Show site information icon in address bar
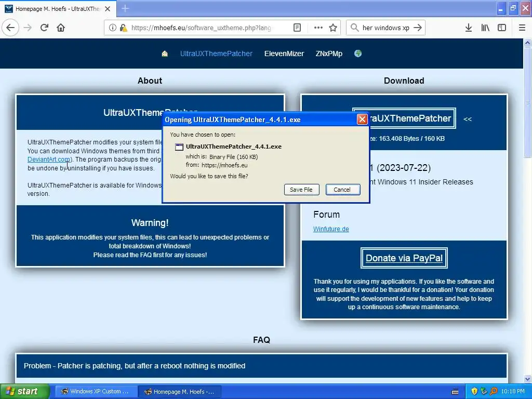 (x=113, y=28)
